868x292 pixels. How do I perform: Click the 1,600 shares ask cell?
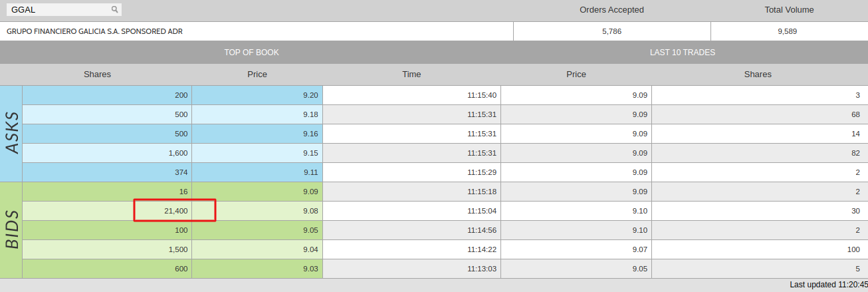point(107,153)
